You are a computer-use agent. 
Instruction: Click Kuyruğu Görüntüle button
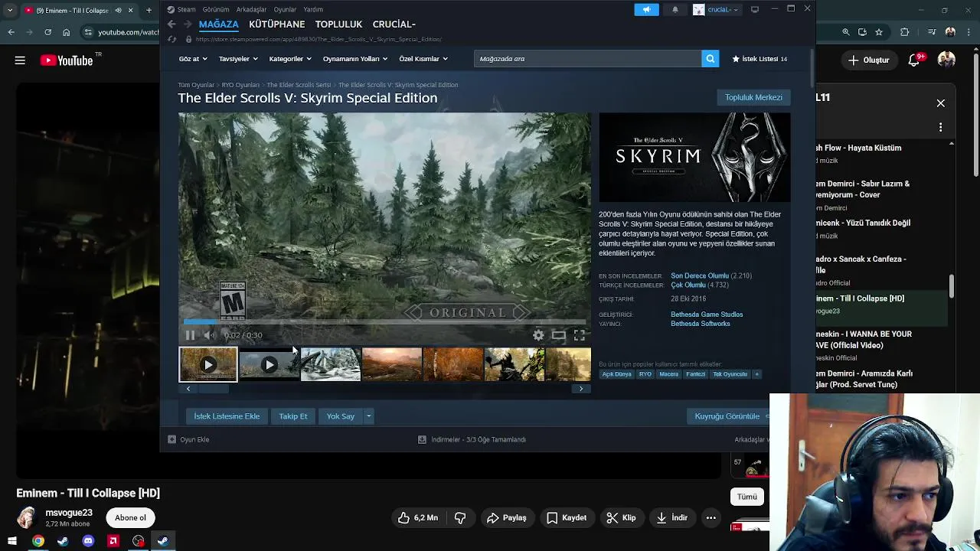727,416
